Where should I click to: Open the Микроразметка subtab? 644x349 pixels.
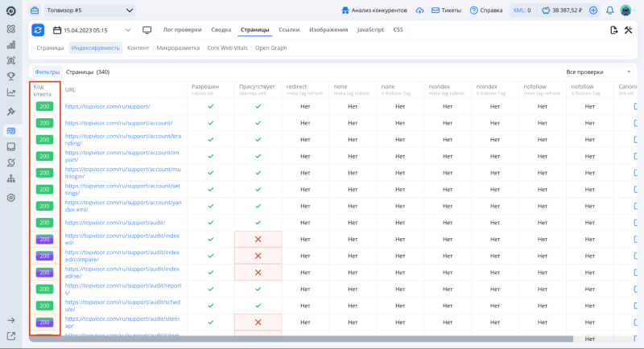(178, 47)
